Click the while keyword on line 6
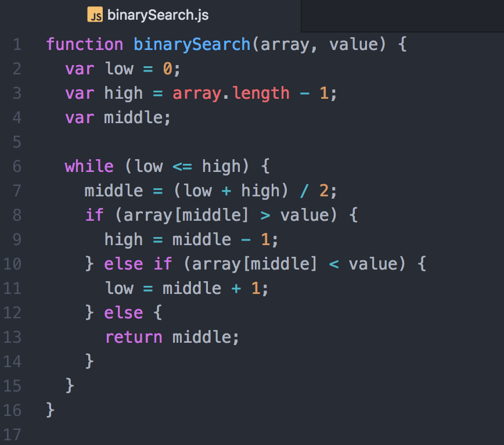This screenshot has width=504, height=445. (x=89, y=166)
